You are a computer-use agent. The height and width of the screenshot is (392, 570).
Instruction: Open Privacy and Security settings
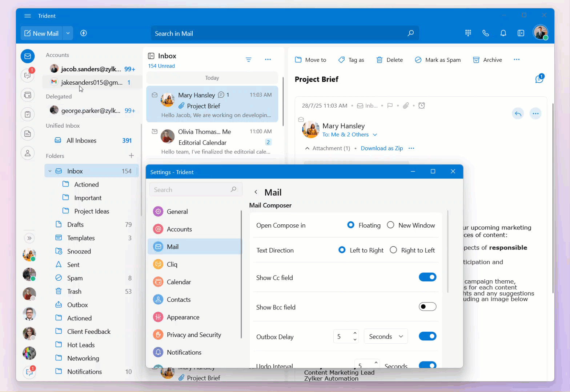(194, 335)
